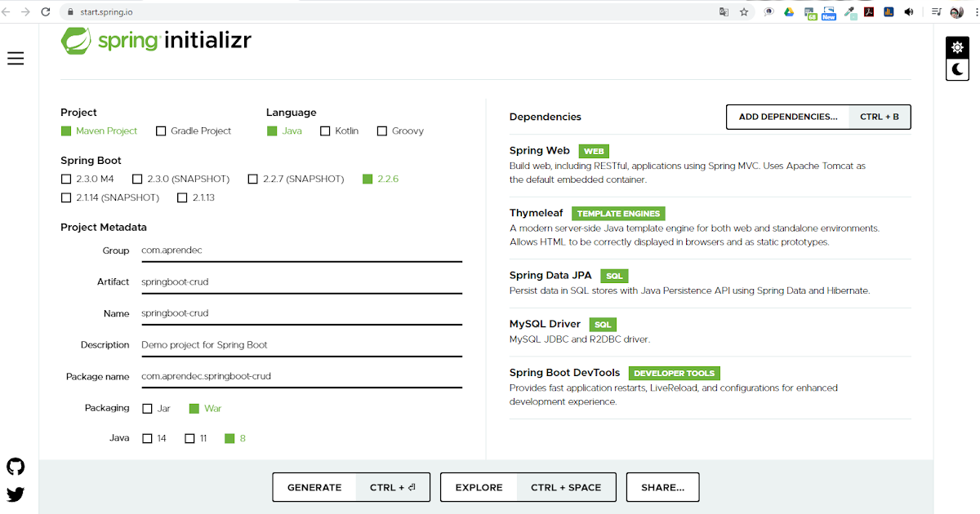Click the Spring Initializr logo

[x=155, y=39]
